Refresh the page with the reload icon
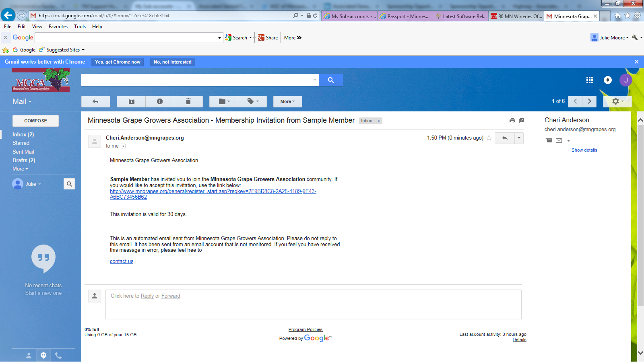 tap(315, 15)
